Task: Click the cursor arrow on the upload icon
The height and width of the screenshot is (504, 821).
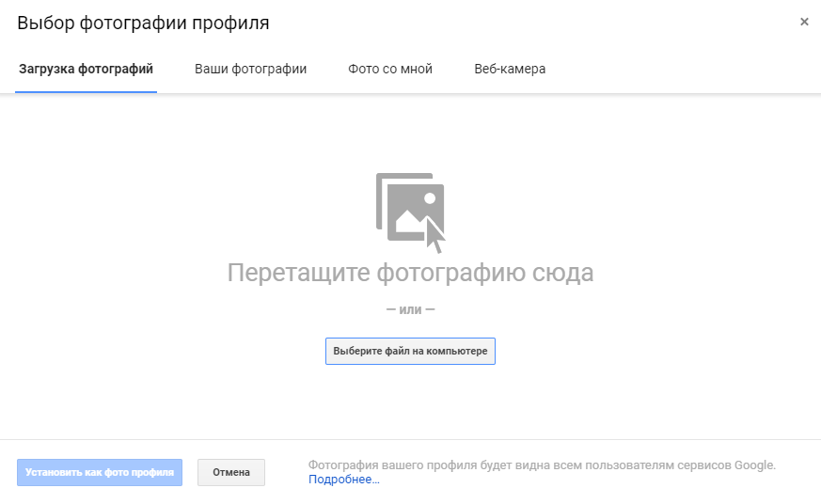Action: click(x=434, y=235)
